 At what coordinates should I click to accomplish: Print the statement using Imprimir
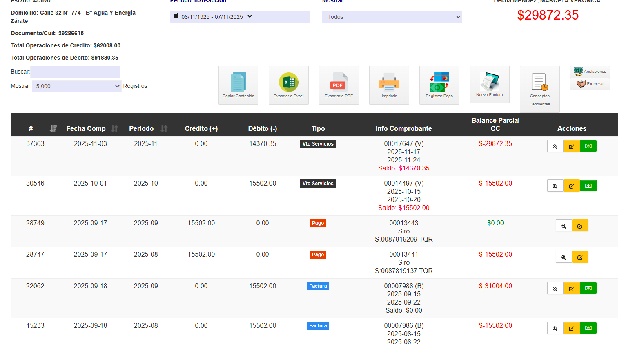(x=389, y=85)
